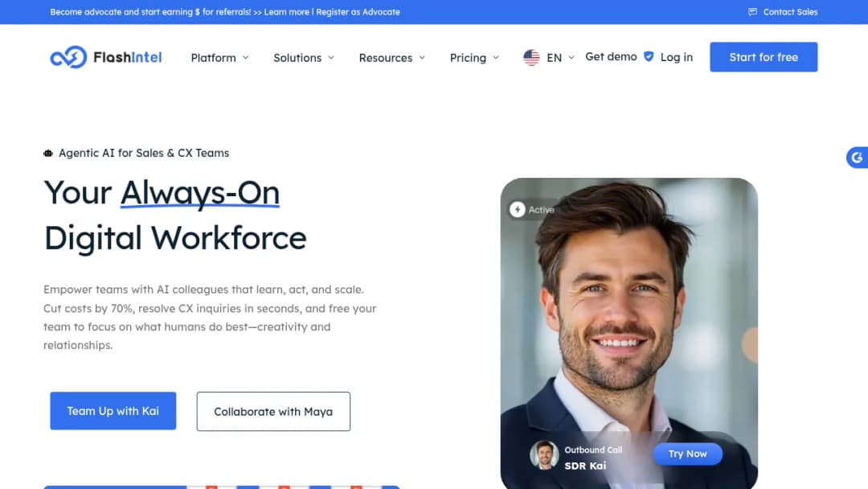This screenshot has height=489, width=868.
Task: Click the Start for free button
Action: (x=764, y=57)
